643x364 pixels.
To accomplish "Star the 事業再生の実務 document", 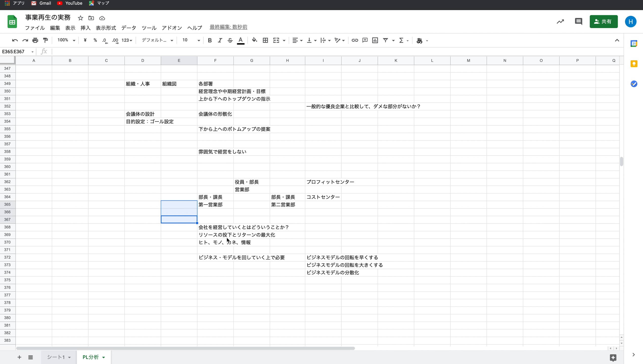I will point(80,18).
